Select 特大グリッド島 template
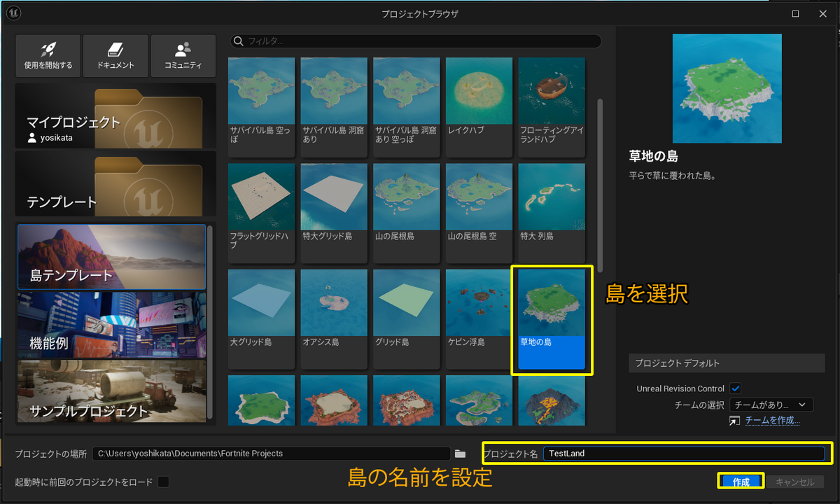The image size is (840, 504). pos(335,213)
